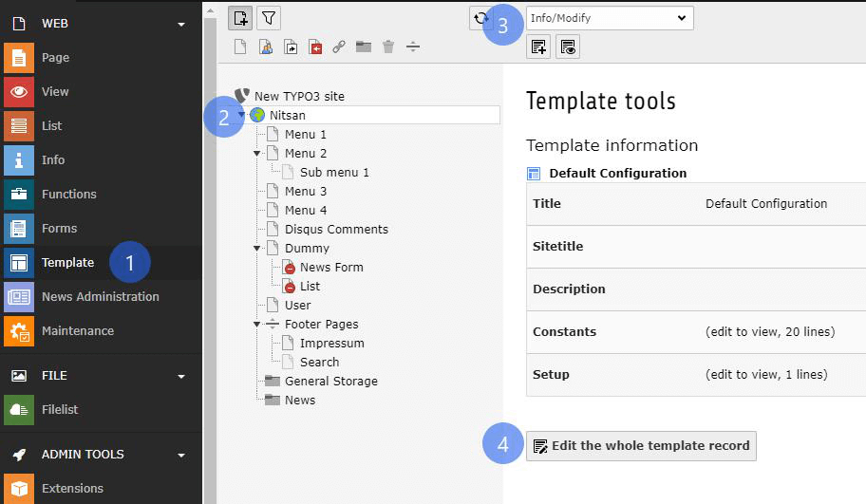Open the Maintenance module
The height and width of the screenshot is (504, 866).
pyautogui.click(x=77, y=331)
